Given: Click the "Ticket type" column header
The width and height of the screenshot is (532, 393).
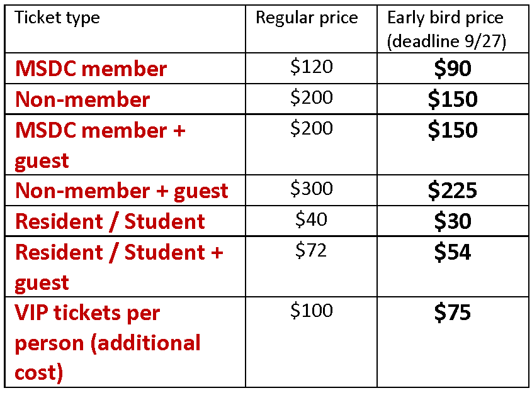Looking at the screenshot, I should (57, 18).
